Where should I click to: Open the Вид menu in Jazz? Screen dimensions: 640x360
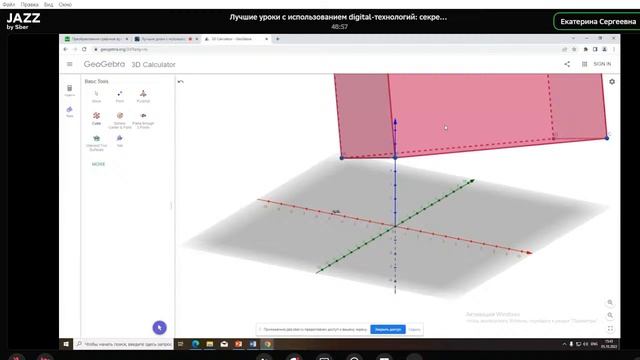(x=49, y=4)
